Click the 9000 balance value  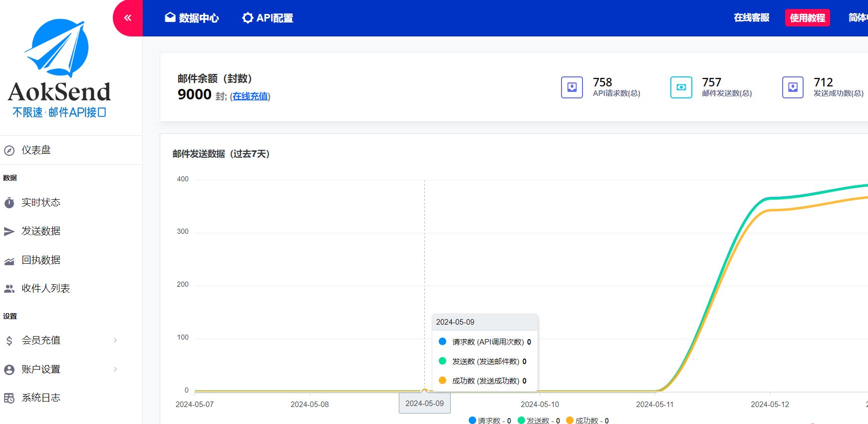click(195, 94)
